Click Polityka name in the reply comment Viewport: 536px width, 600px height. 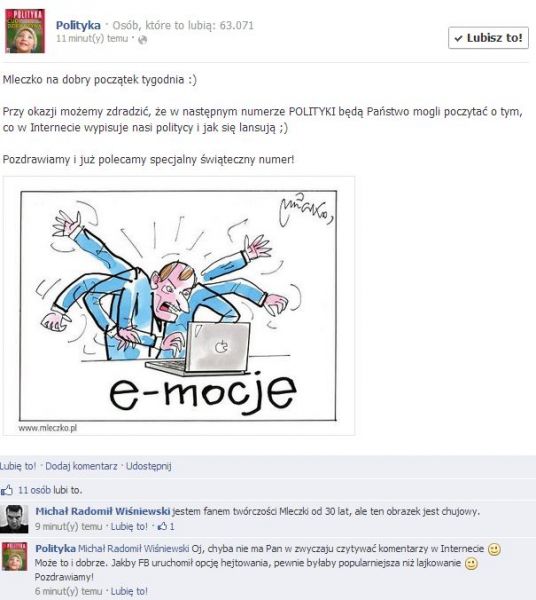pos(55,548)
